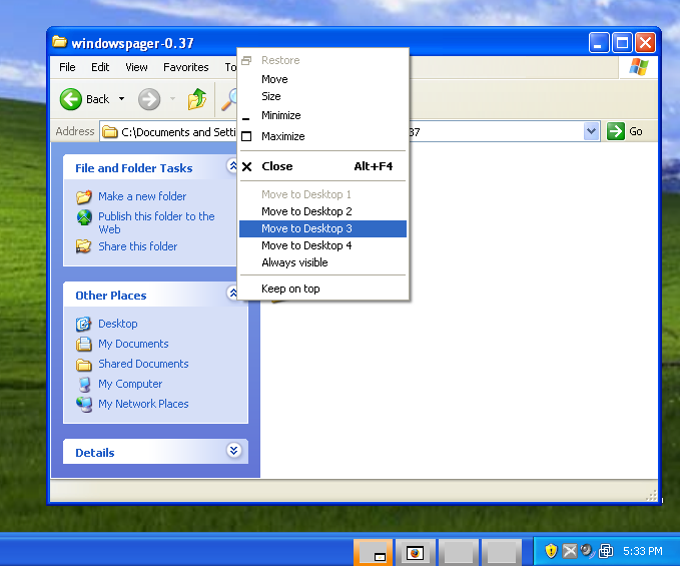Click Share this folder link
Screen dimensions: 680x566
coord(137,246)
